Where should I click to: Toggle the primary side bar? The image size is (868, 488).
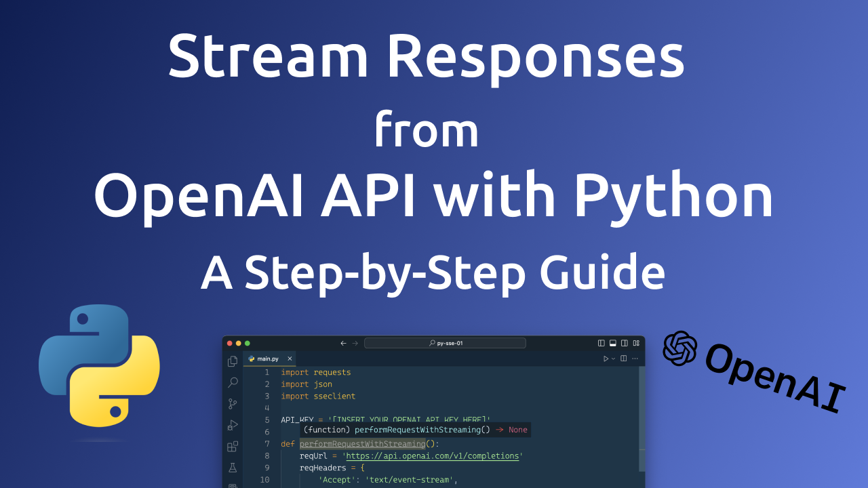tap(601, 343)
